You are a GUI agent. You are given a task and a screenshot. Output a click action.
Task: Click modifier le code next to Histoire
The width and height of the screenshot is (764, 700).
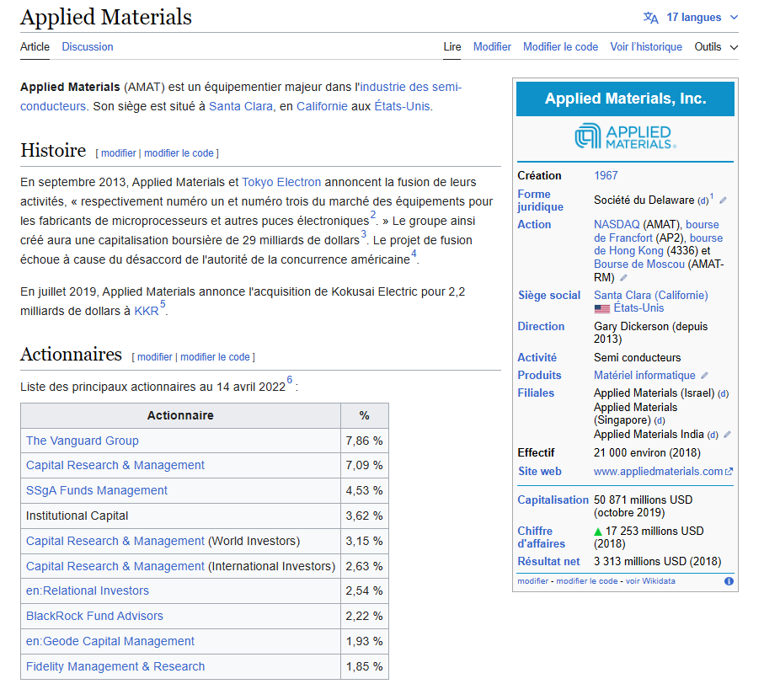tap(179, 153)
